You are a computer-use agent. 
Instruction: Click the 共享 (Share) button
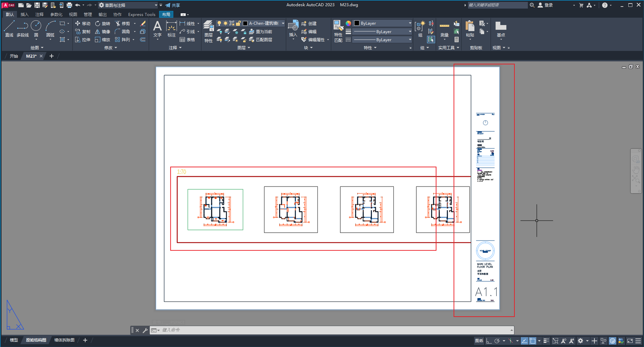(173, 5)
